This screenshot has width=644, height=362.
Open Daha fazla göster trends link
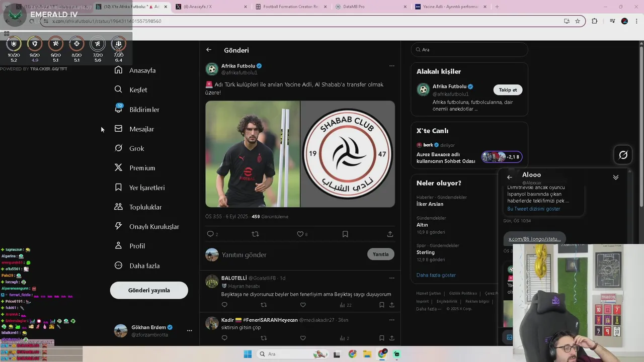[436, 275]
